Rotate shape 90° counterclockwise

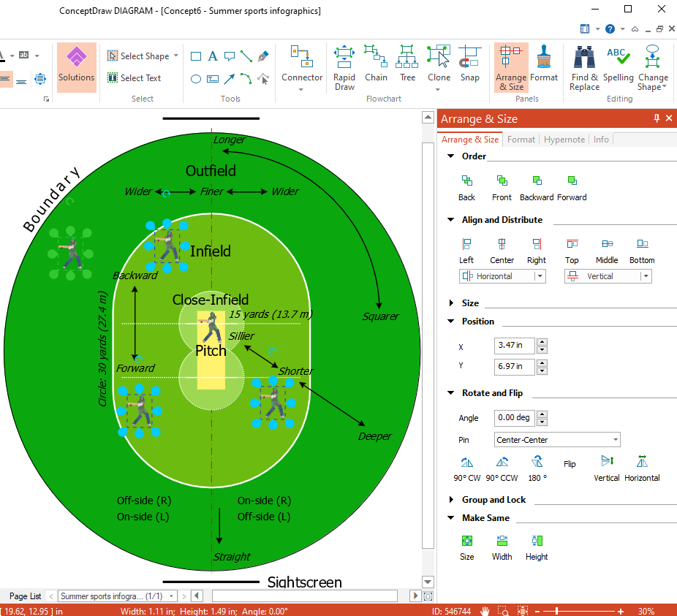(502, 469)
